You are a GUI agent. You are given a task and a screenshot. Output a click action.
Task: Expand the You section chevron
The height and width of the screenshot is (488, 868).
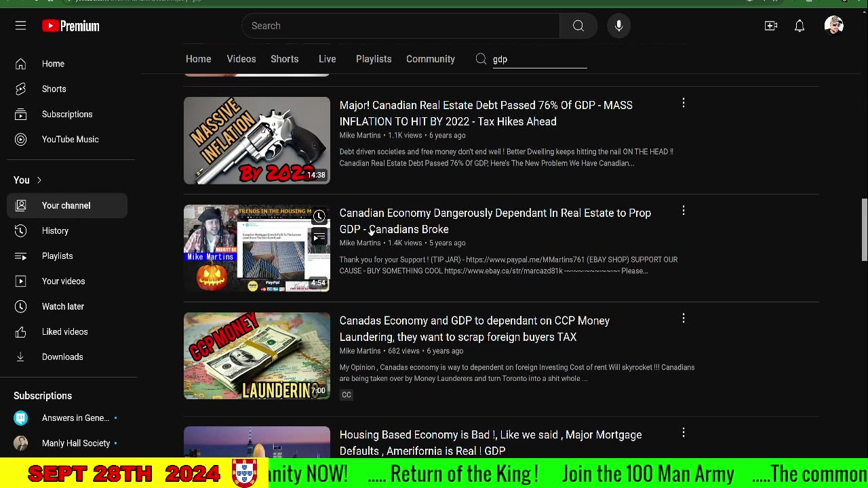[x=39, y=180]
